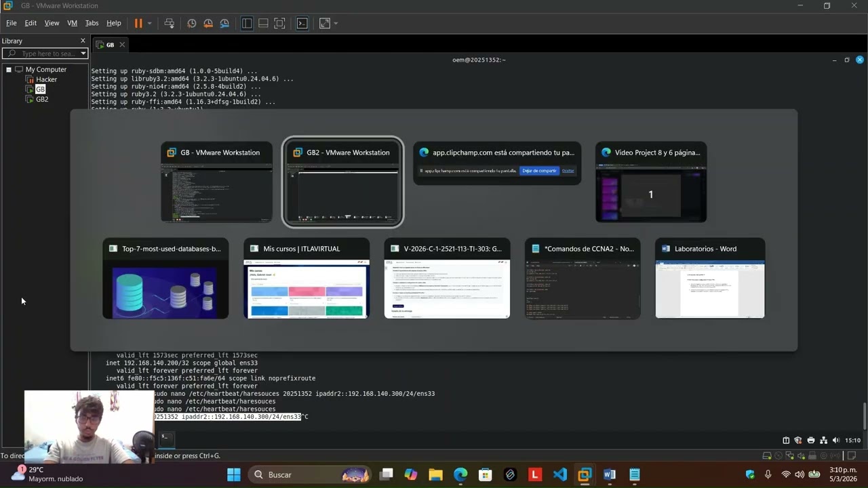
Task: Open Wi-Fi settings in system tray
Action: tap(786, 474)
